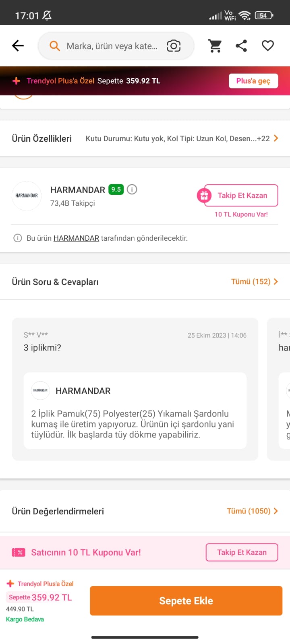
Task: Tap Takip Et Kazan in coupon banner
Action: point(242,553)
